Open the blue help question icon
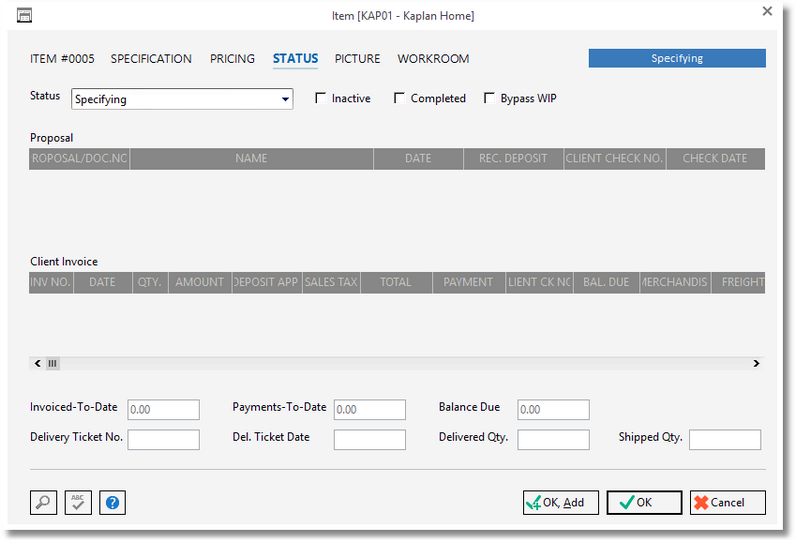796x543 pixels. [112, 502]
